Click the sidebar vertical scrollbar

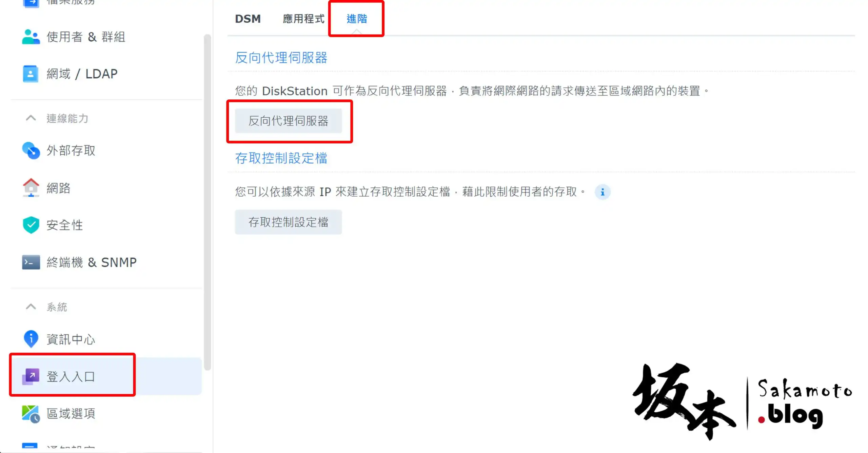[207, 202]
